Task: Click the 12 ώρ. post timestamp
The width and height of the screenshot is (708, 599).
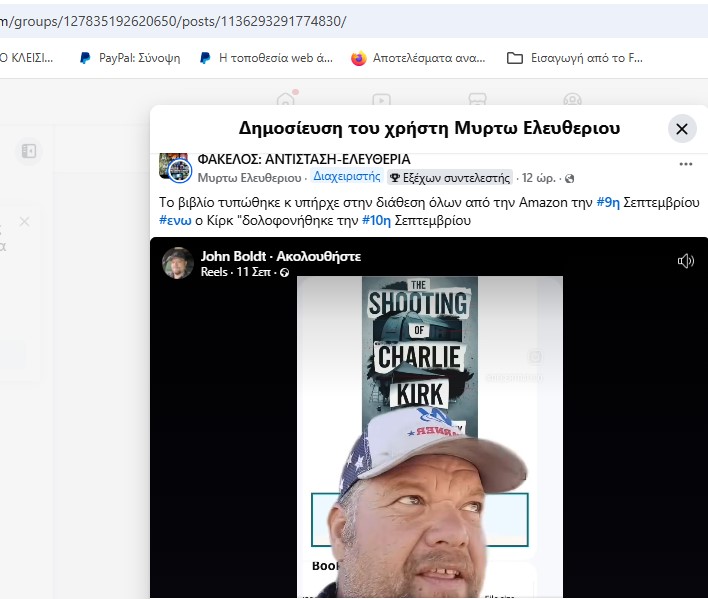Action: 539,178
